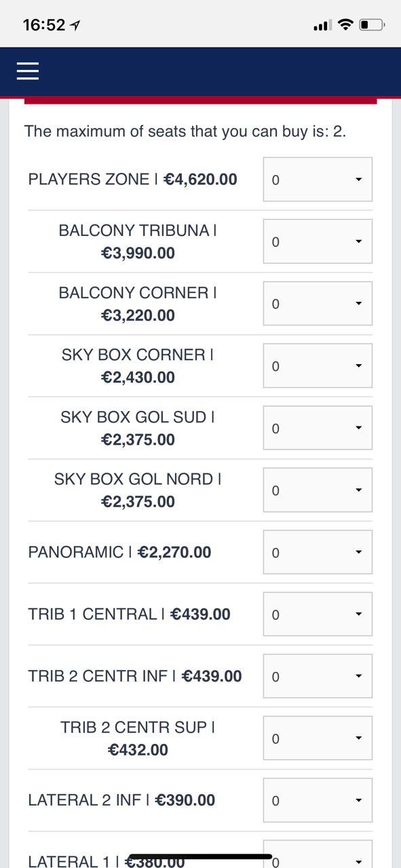Tap the cellular signal bars icon

(x=322, y=26)
